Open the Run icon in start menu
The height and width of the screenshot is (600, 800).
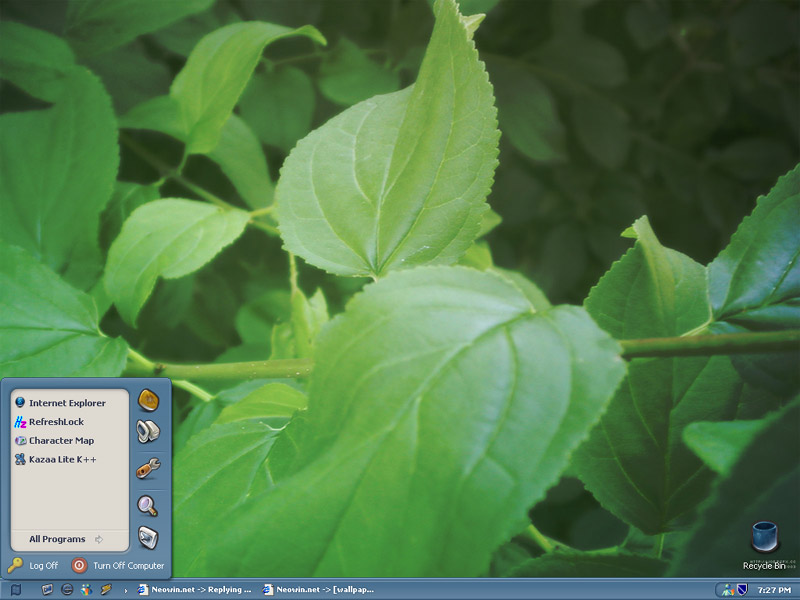(148, 537)
